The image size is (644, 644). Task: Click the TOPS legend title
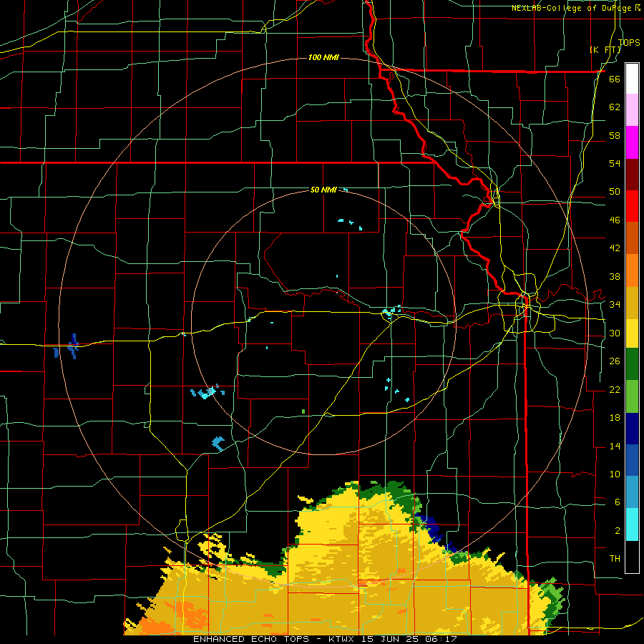coord(629,42)
